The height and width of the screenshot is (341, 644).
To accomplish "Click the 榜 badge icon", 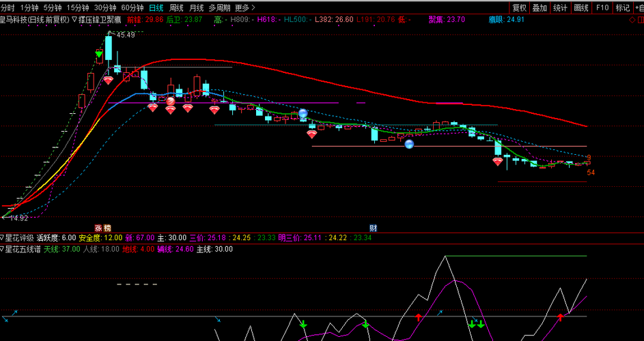I will (107, 228).
